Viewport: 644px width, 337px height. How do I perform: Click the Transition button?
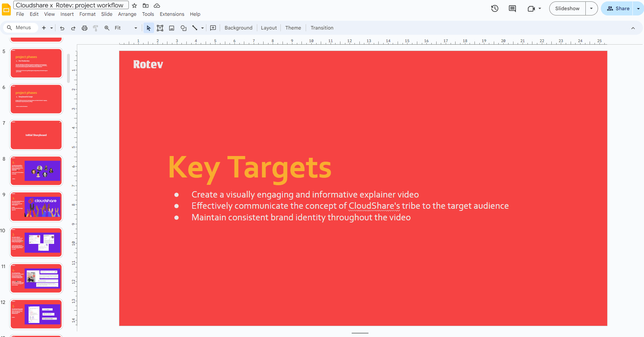click(322, 28)
